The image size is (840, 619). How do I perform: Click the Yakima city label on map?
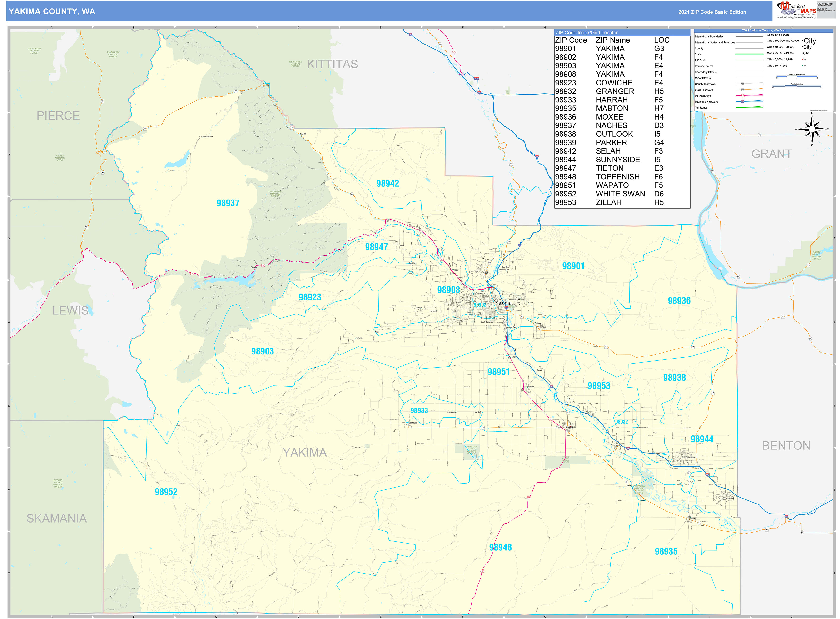coord(503,303)
